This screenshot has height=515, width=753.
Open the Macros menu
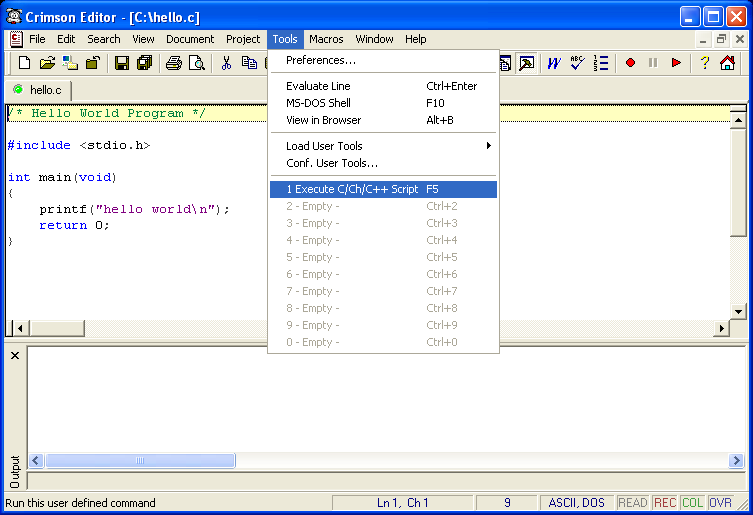pyautogui.click(x=326, y=39)
